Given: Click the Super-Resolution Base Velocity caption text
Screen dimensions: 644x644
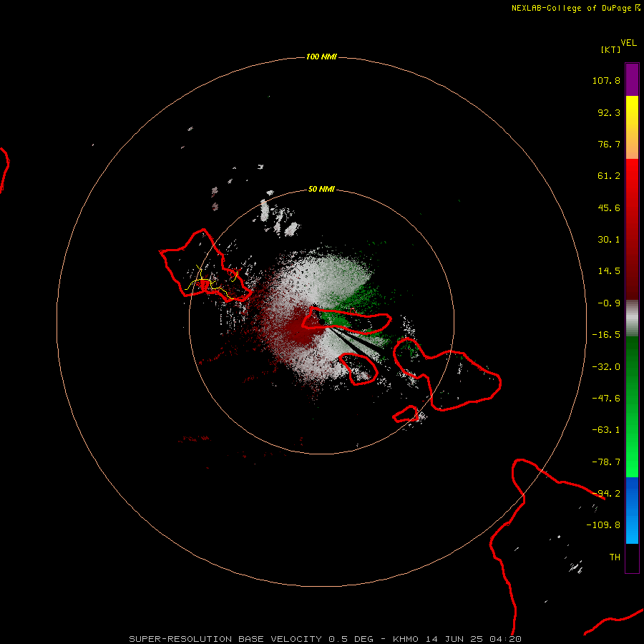Looking at the screenshot, I should [326, 639].
